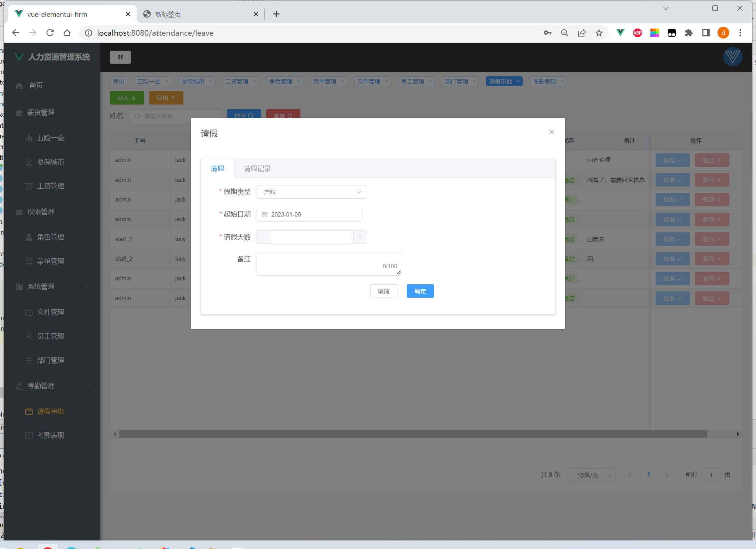
Task: Click the calendar icon in 起始日期 field
Action: [x=265, y=214]
